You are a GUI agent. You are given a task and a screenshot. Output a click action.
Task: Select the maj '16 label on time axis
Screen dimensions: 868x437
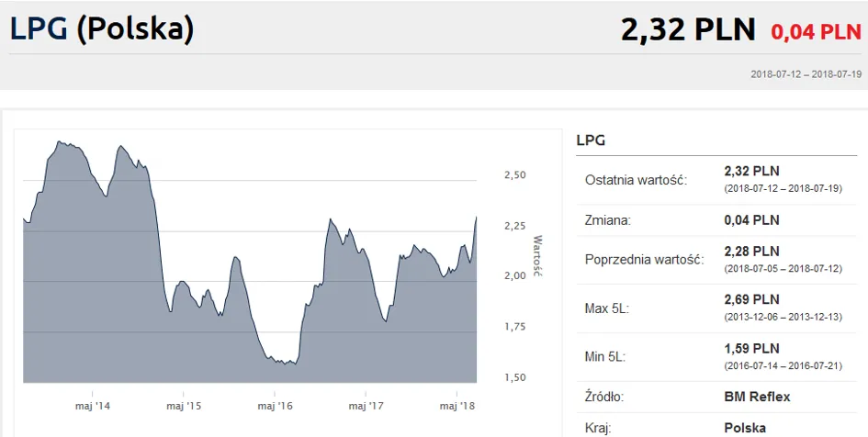point(275,405)
